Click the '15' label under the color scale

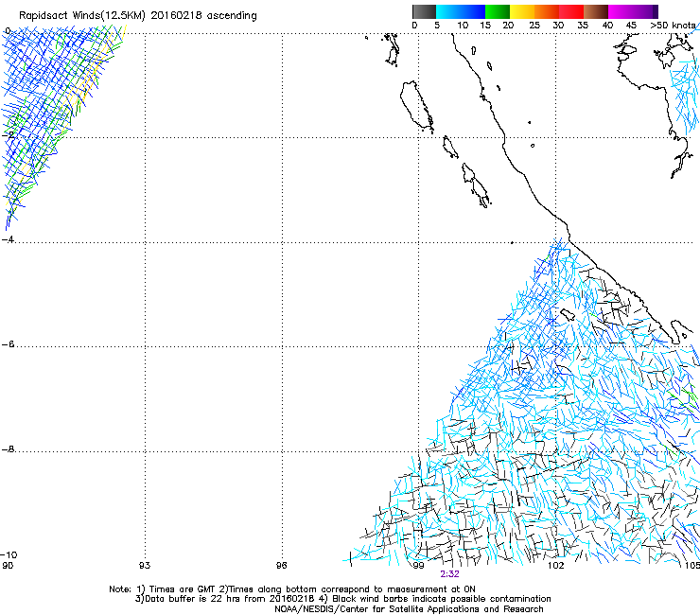pos(485,26)
